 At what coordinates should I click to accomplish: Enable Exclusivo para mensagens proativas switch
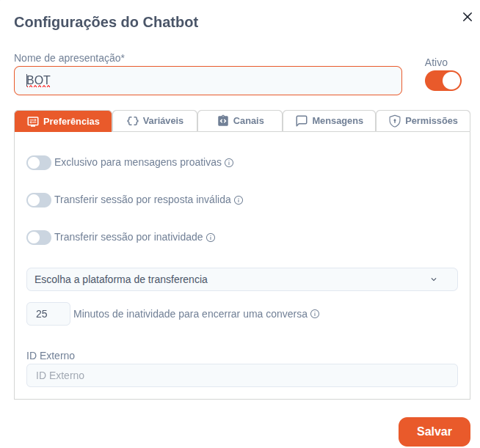point(39,163)
